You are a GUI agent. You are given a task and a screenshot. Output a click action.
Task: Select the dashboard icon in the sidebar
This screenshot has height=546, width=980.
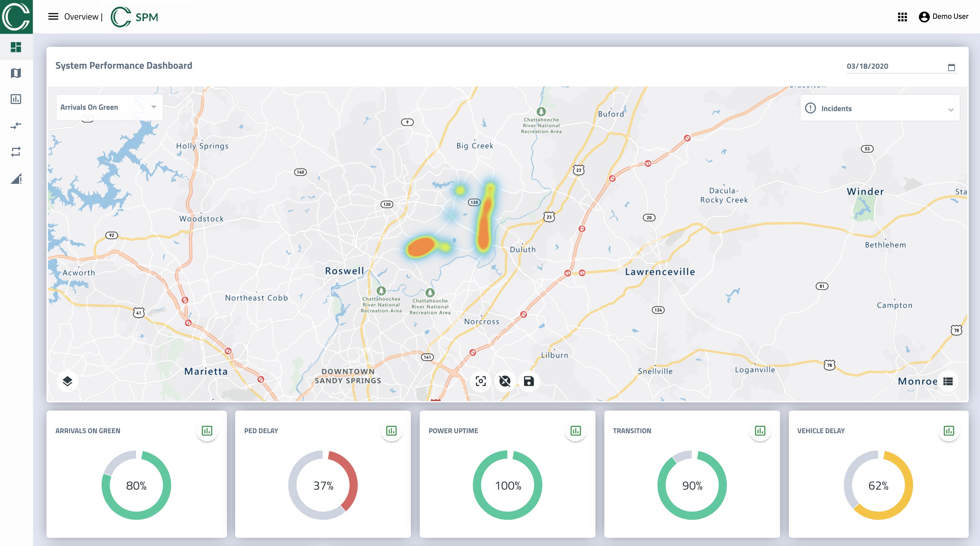pyautogui.click(x=16, y=47)
